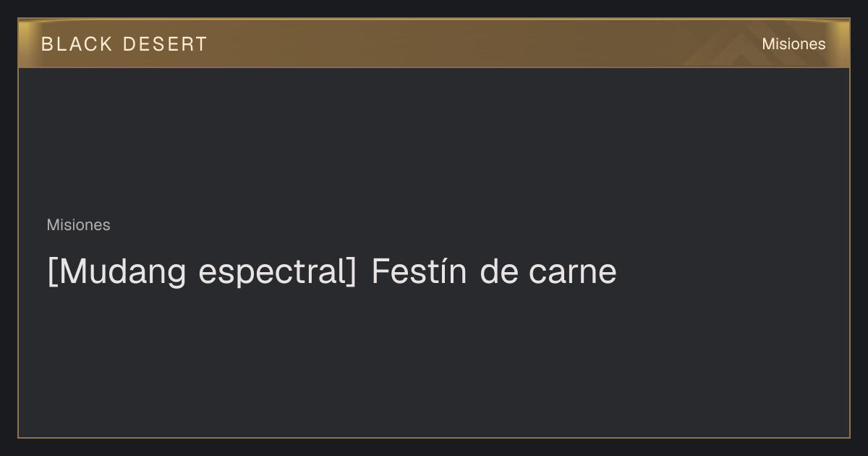
Task: Select the small gray Misiones breadcrumb
Action: pyautogui.click(x=78, y=225)
